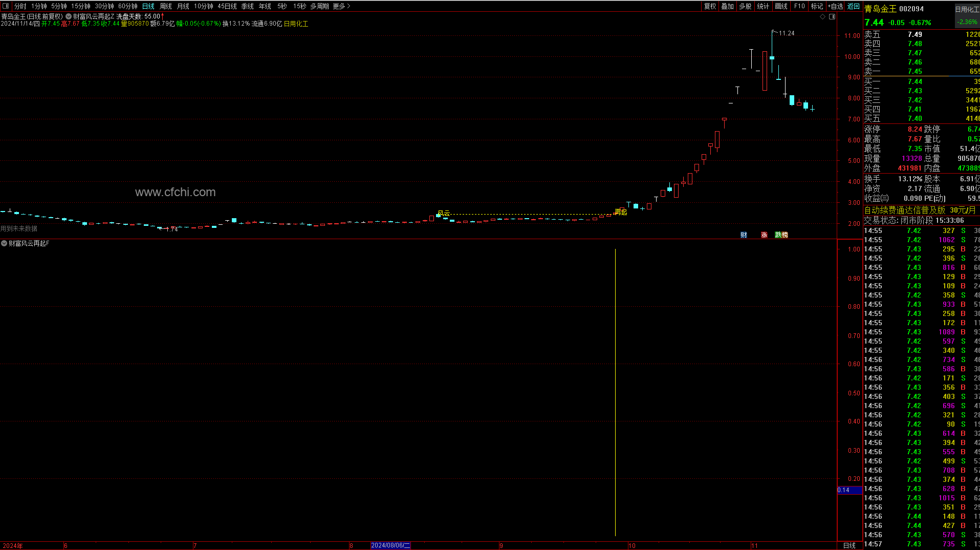Open the 分时 intraday view
The width and height of the screenshot is (980, 550).
click(20, 6)
